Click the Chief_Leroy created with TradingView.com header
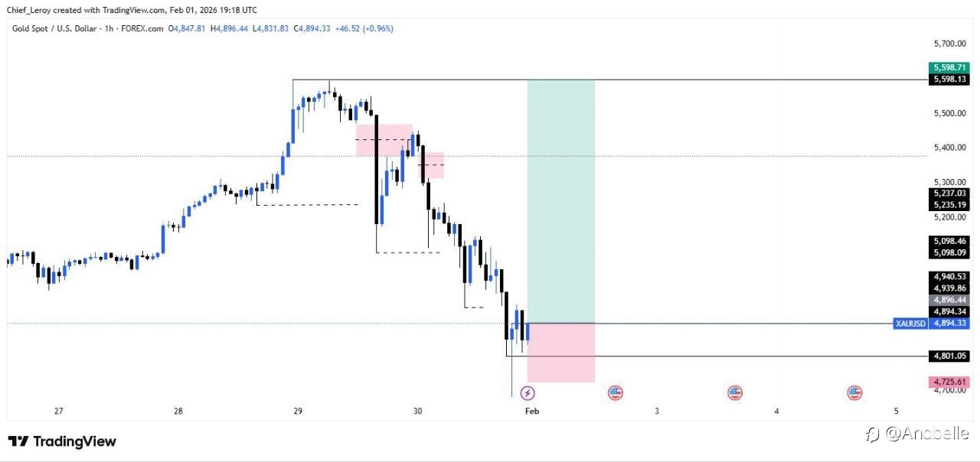The width and height of the screenshot is (980, 462). click(132, 10)
